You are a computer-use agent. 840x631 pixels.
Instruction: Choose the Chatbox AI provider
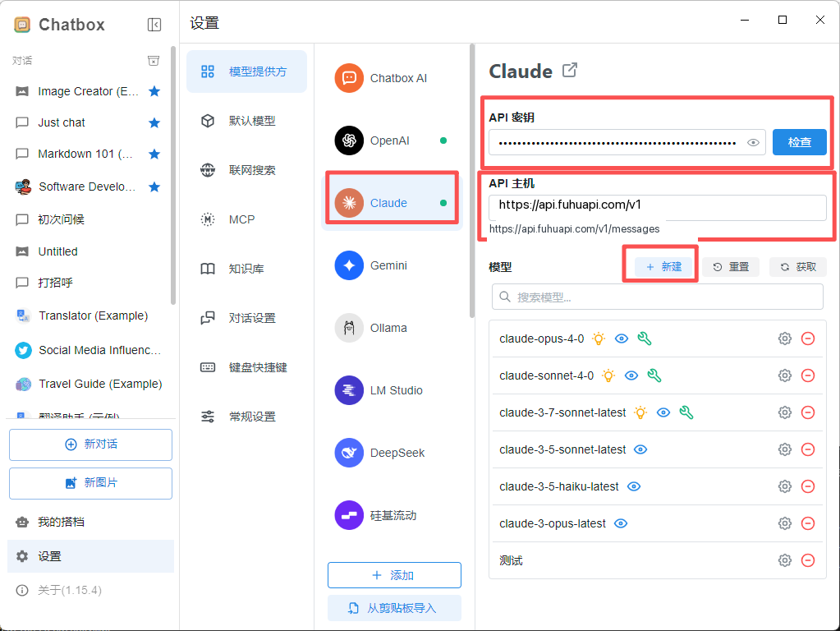click(x=392, y=78)
